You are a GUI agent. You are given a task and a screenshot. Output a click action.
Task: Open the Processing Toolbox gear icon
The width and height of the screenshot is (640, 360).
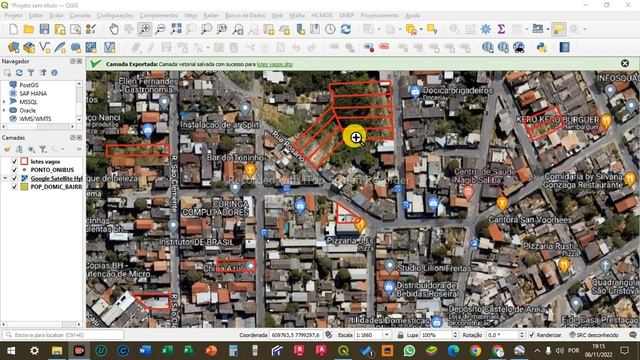tap(486, 29)
